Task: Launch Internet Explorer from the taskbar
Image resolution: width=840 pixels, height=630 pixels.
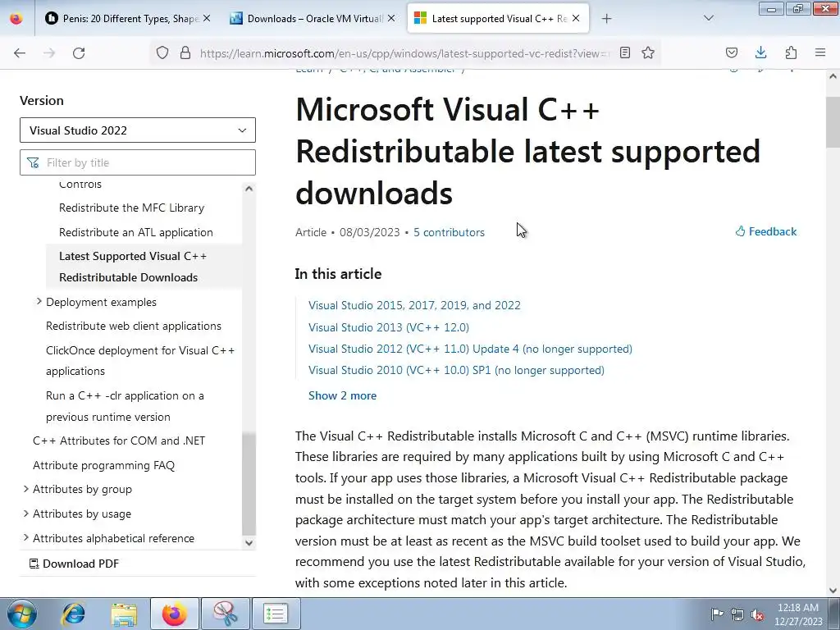Action: tap(73, 614)
